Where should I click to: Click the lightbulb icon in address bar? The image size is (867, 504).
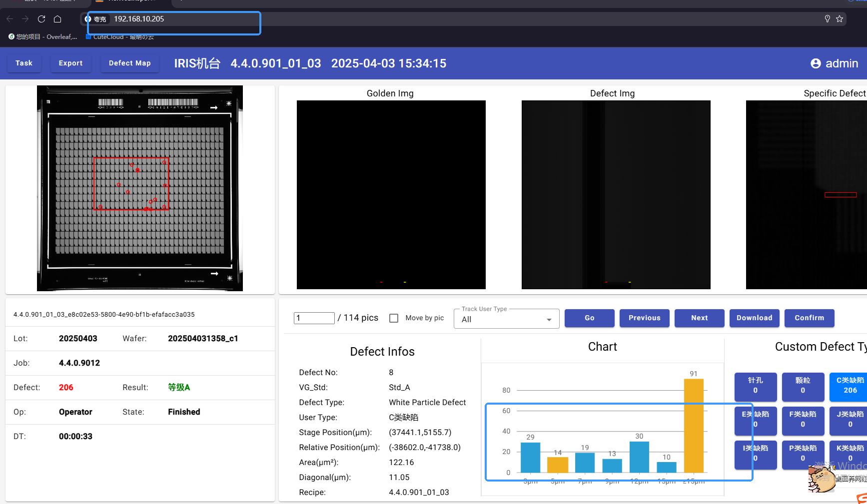(x=827, y=19)
